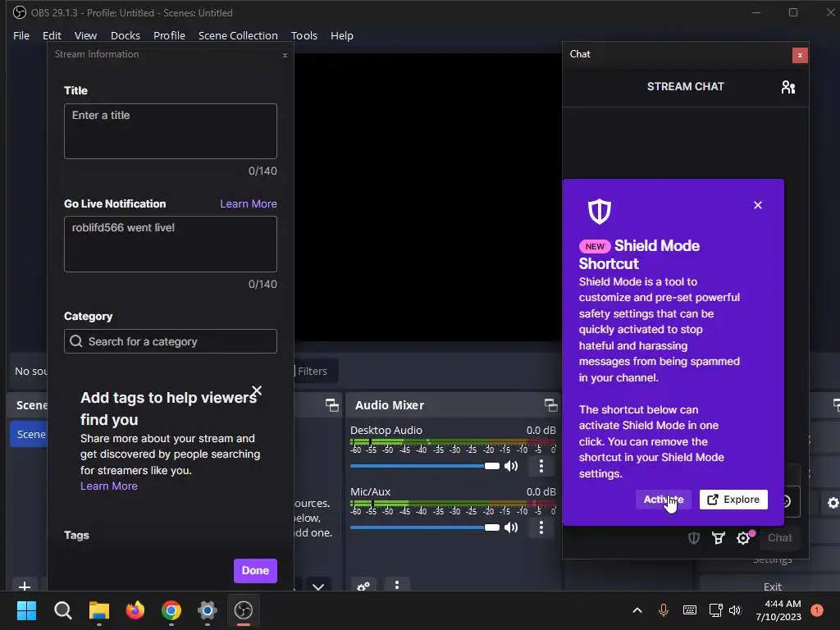Adjust Desktop Audio volume slider
Image resolution: width=840 pixels, height=630 pixels.
pyautogui.click(x=425, y=466)
